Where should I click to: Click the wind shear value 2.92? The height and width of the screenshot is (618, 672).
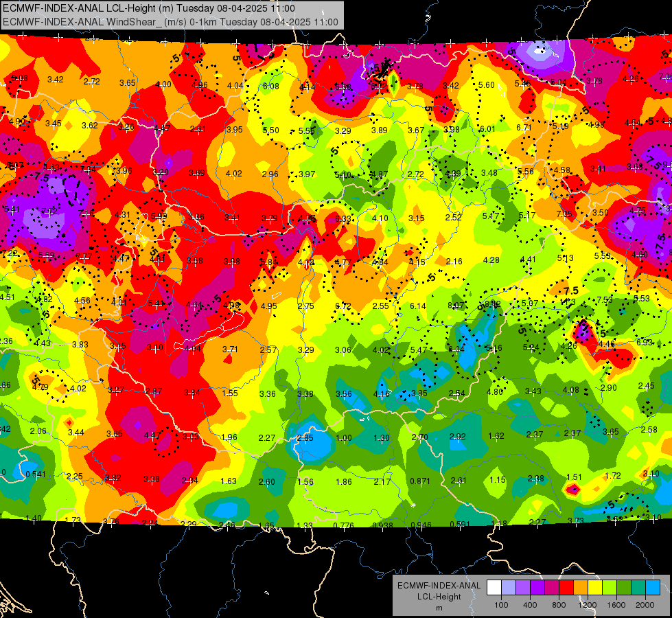pyautogui.click(x=457, y=437)
